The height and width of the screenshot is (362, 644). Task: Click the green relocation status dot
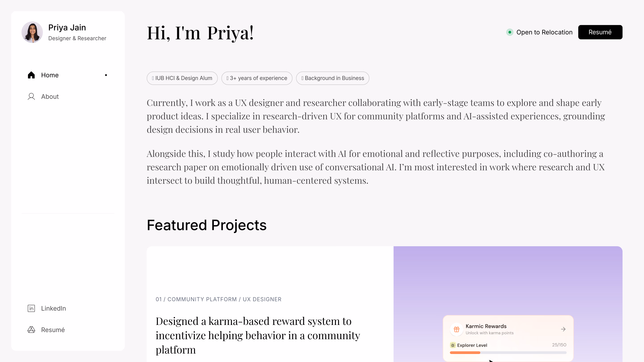click(x=509, y=32)
